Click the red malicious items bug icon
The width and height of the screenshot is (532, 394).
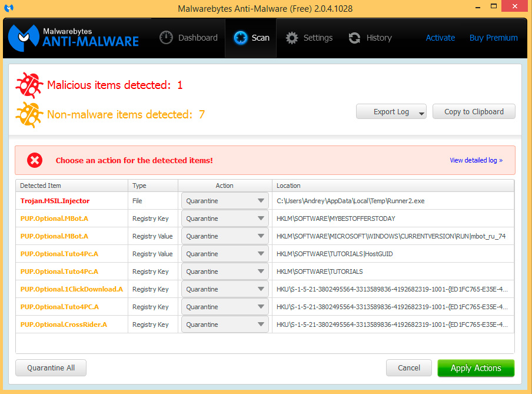coord(29,85)
